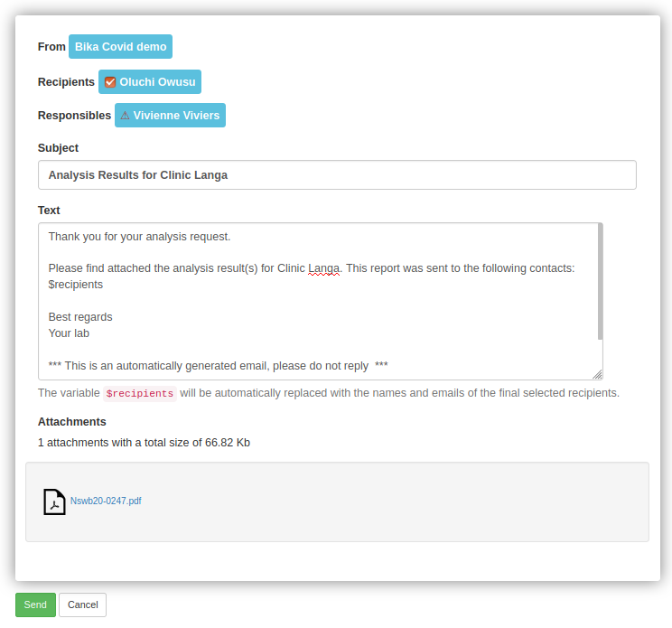The image size is (672, 628).
Task: Click the attachment size summary text
Action: pyautogui.click(x=144, y=443)
